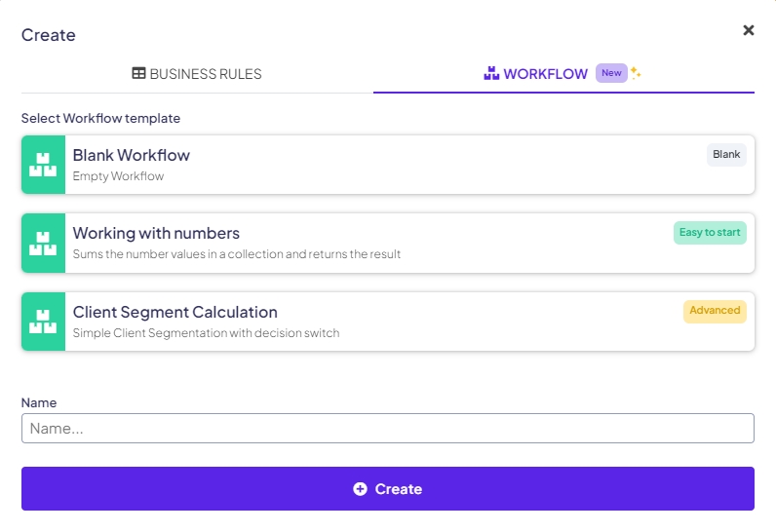Click the plus icon on Create button

[360, 489]
